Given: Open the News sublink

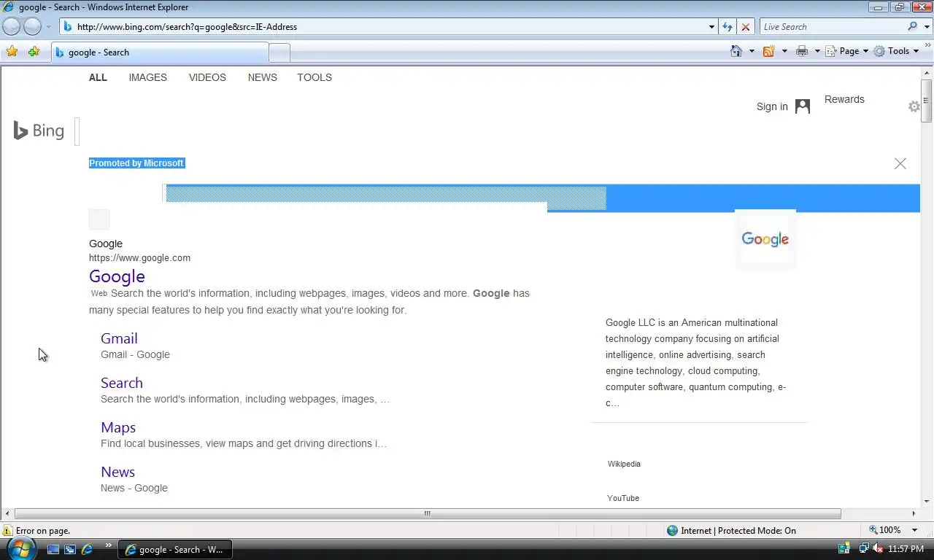Looking at the screenshot, I should pos(117,472).
